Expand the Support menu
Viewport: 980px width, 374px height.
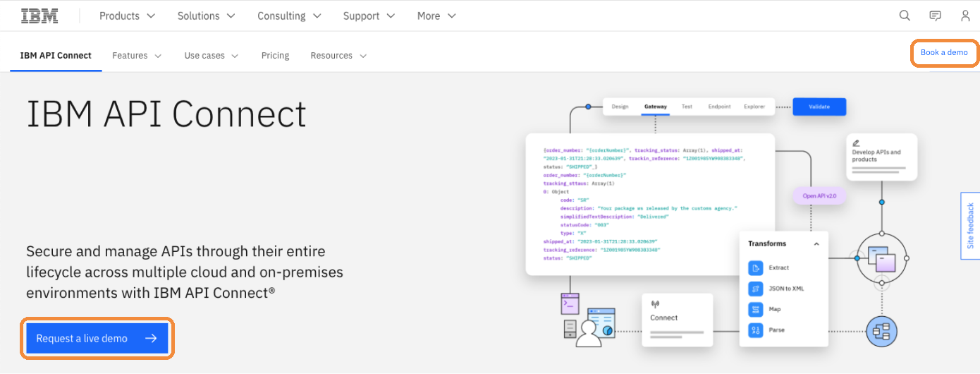tap(369, 16)
